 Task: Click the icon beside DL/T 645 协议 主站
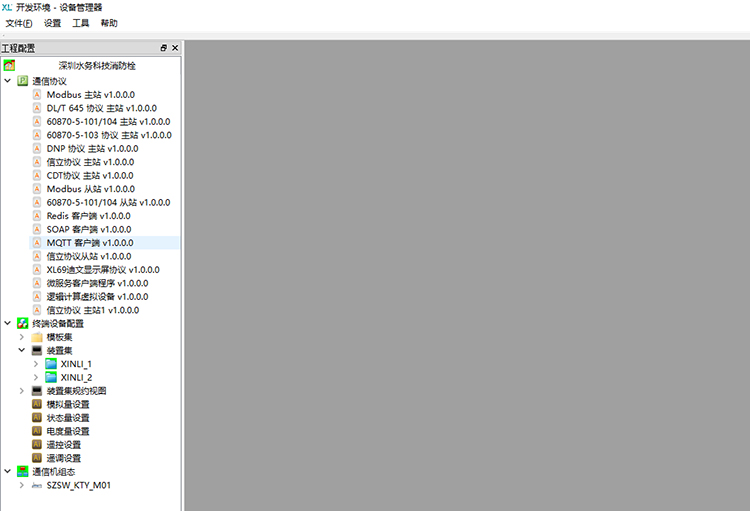point(37,108)
